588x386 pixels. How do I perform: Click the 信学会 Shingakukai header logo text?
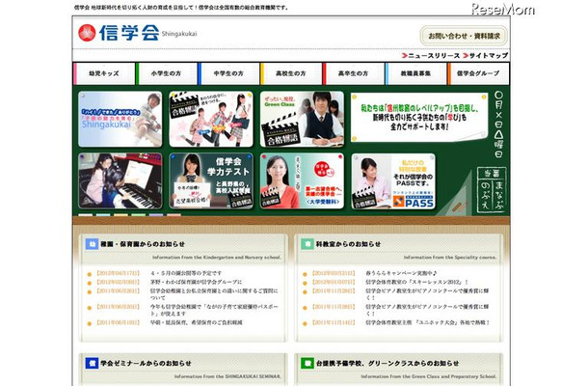(x=147, y=33)
